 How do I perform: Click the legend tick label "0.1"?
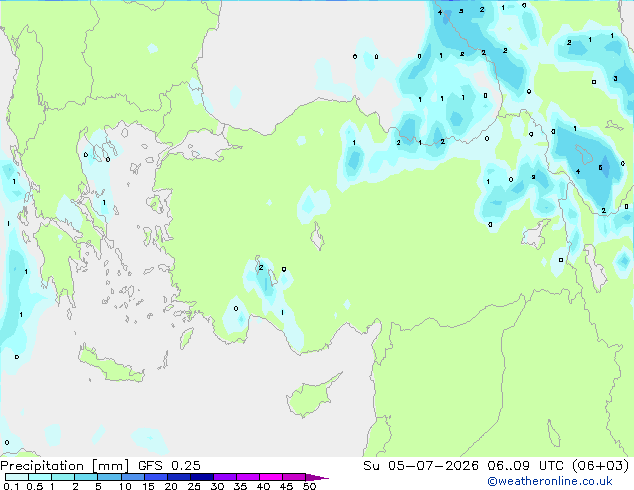pos(11,486)
